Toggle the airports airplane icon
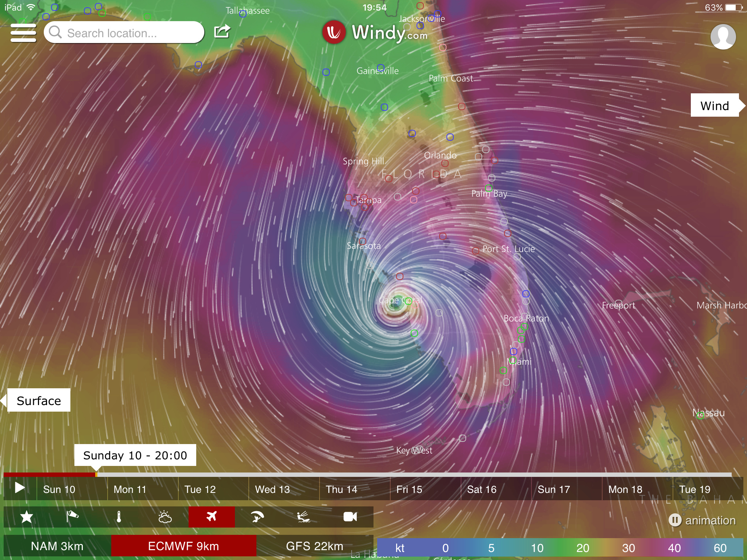 (212, 517)
